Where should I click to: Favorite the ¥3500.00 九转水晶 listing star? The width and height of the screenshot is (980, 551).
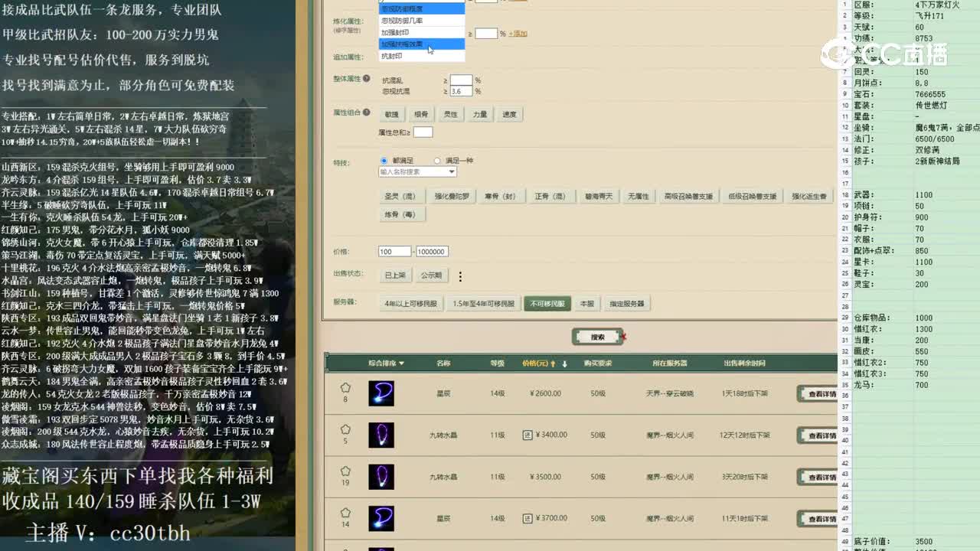pyautogui.click(x=345, y=471)
